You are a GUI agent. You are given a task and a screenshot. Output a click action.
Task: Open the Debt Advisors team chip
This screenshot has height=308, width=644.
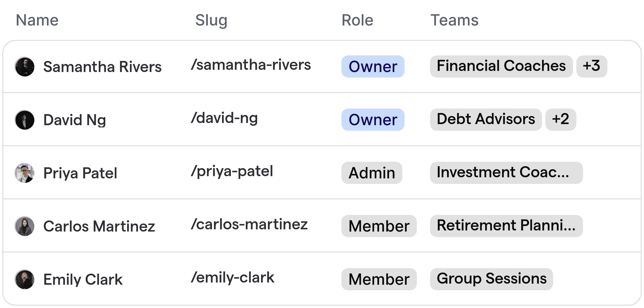click(x=486, y=120)
